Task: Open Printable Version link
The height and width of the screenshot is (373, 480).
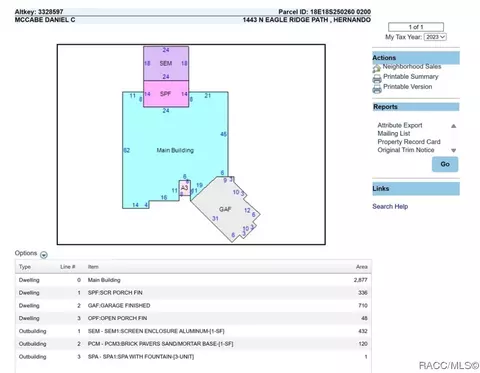Action: click(407, 86)
